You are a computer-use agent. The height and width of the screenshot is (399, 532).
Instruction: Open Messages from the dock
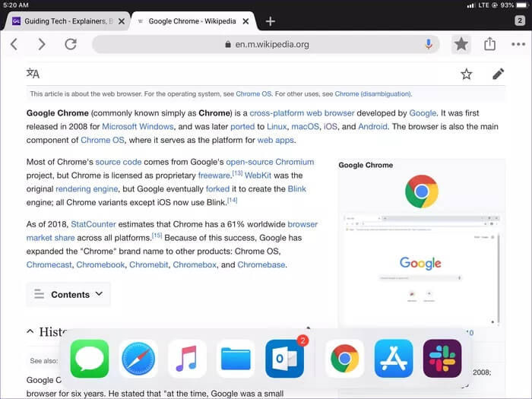coord(90,359)
